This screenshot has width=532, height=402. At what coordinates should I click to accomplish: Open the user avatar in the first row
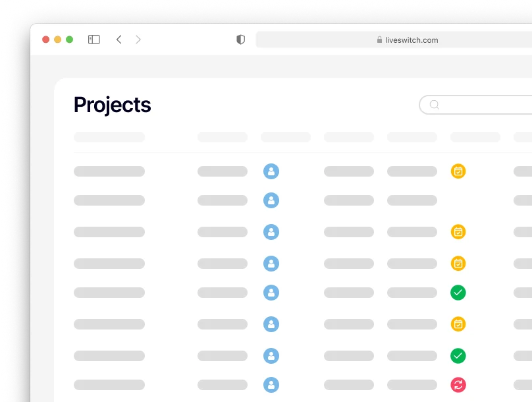tap(271, 171)
